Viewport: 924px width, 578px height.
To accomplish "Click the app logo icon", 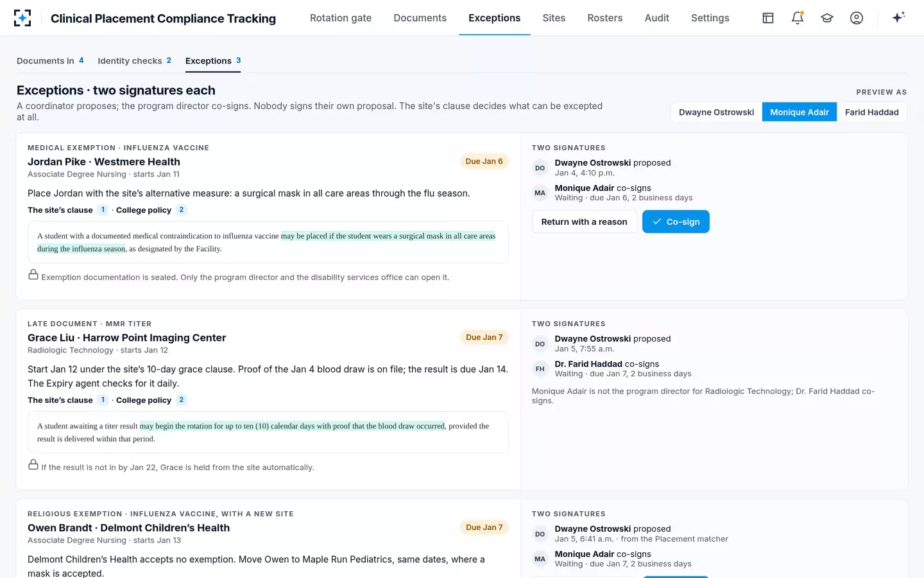I will [22, 18].
